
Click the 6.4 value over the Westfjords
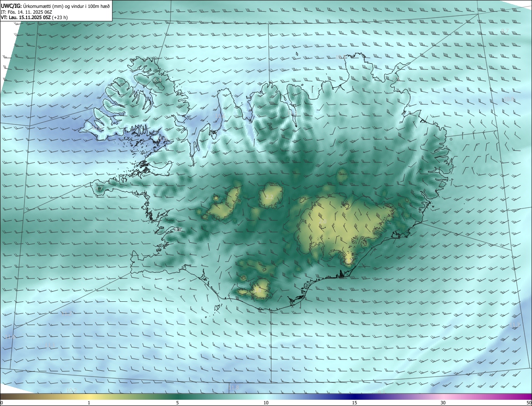pyautogui.click(x=158, y=80)
